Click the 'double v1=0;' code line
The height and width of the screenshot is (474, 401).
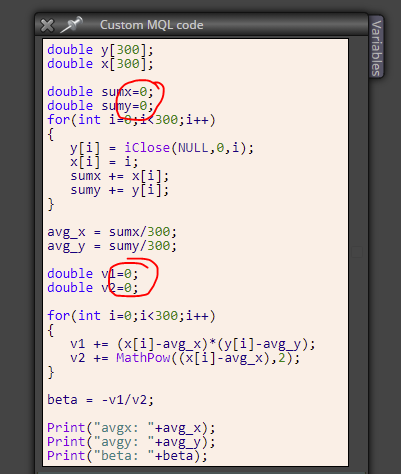tap(93, 274)
